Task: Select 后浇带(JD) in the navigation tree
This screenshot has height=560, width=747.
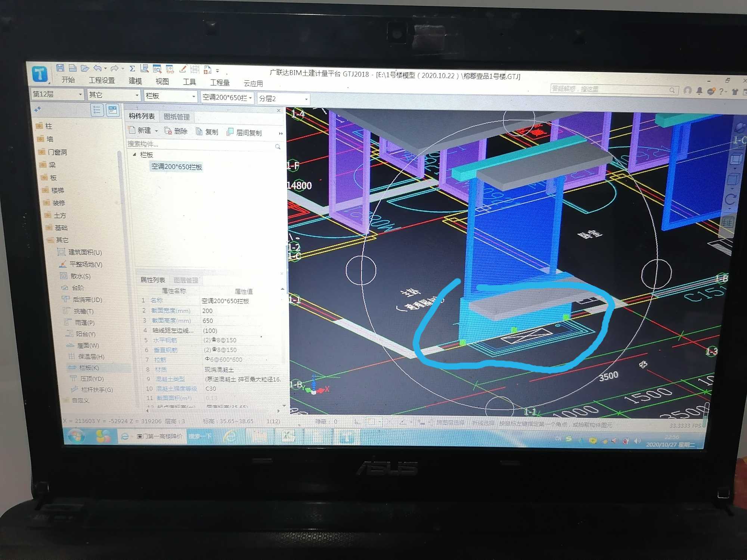Action: [x=82, y=299]
